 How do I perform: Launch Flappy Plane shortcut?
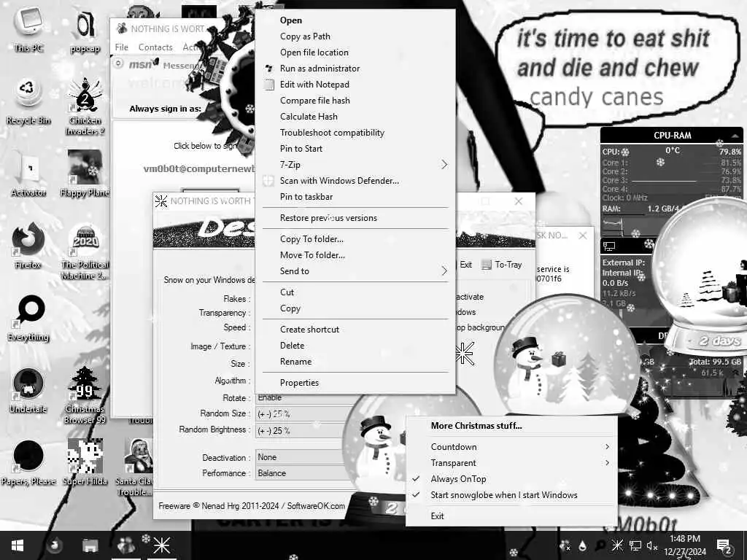click(85, 174)
